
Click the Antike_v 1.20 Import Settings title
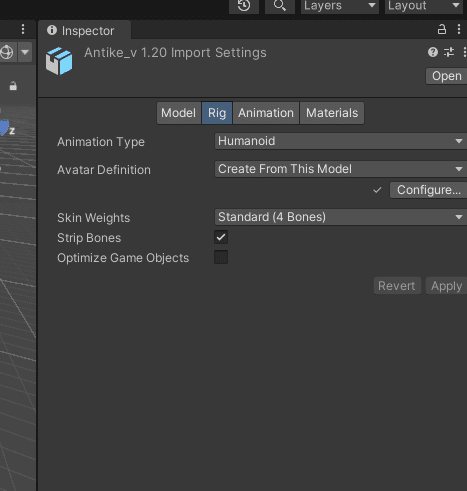(x=175, y=53)
